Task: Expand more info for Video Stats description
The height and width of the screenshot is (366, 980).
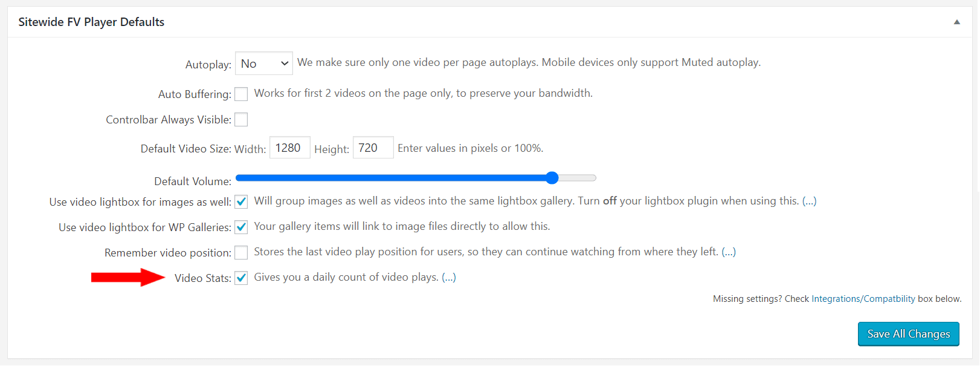Action: tap(449, 277)
